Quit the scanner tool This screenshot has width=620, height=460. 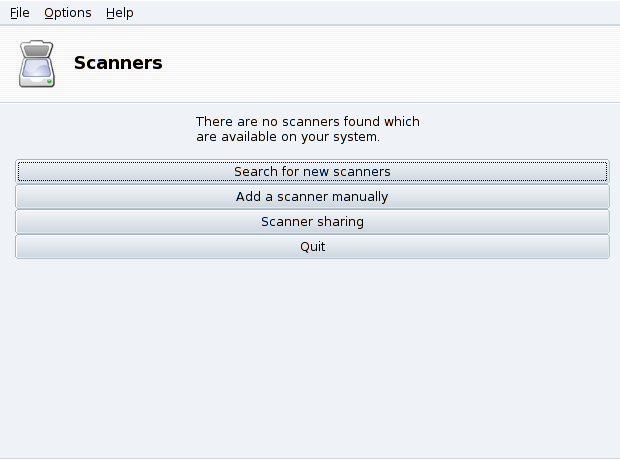click(312, 247)
